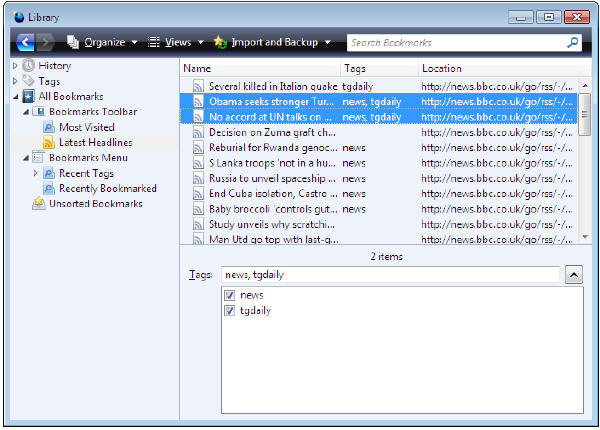The width and height of the screenshot is (600, 430).
Task: Click the Organize stacked pages icon
Action: 73,42
